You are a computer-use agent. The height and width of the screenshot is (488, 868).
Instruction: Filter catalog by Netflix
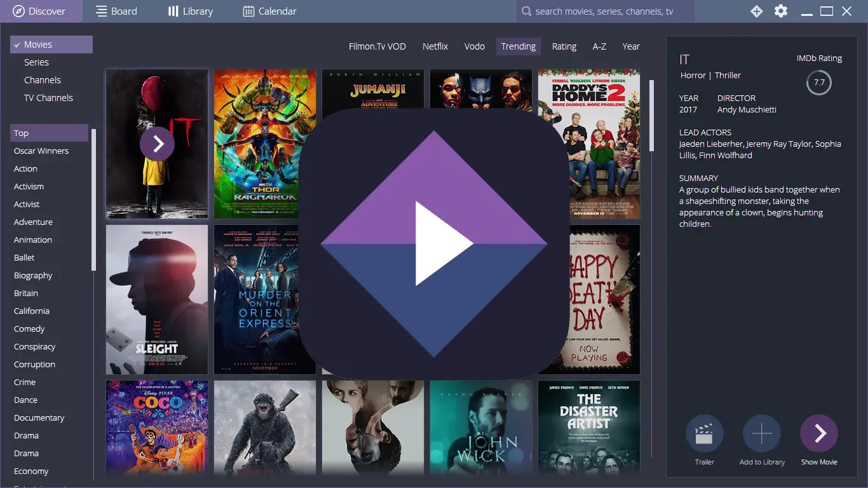(x=435, y=46)
